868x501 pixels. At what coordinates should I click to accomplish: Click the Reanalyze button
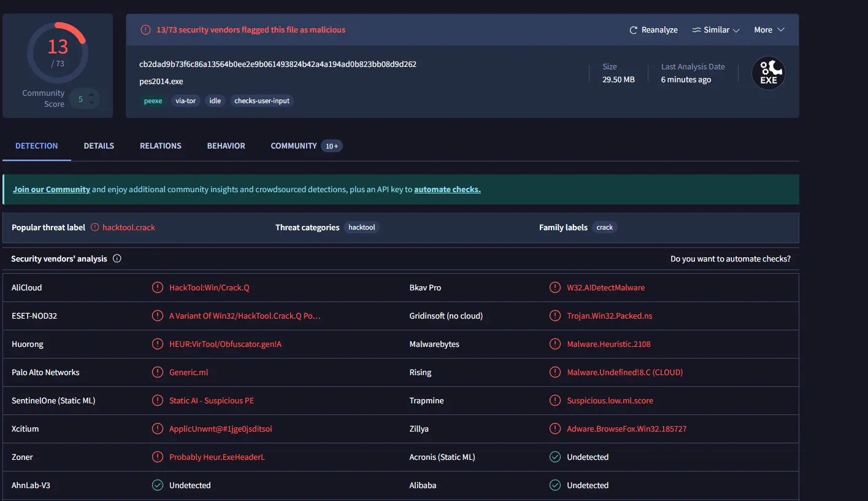(653, 30)
